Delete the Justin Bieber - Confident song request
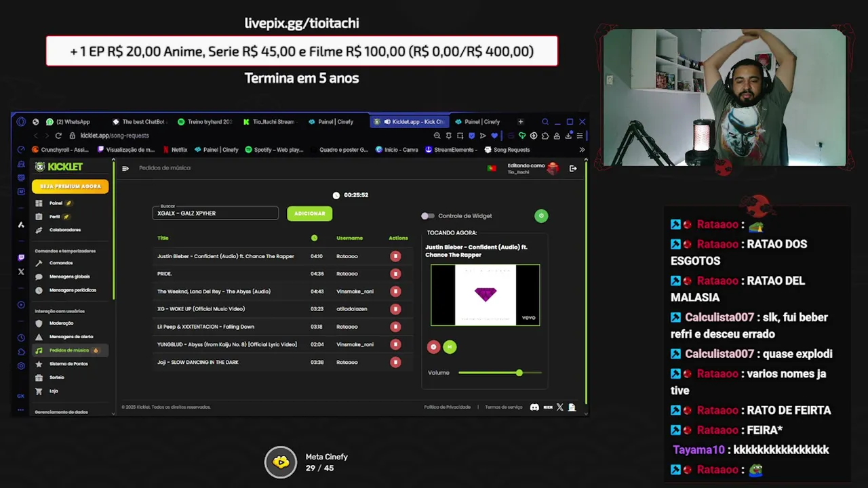868x488 pixels. (395, 256)
